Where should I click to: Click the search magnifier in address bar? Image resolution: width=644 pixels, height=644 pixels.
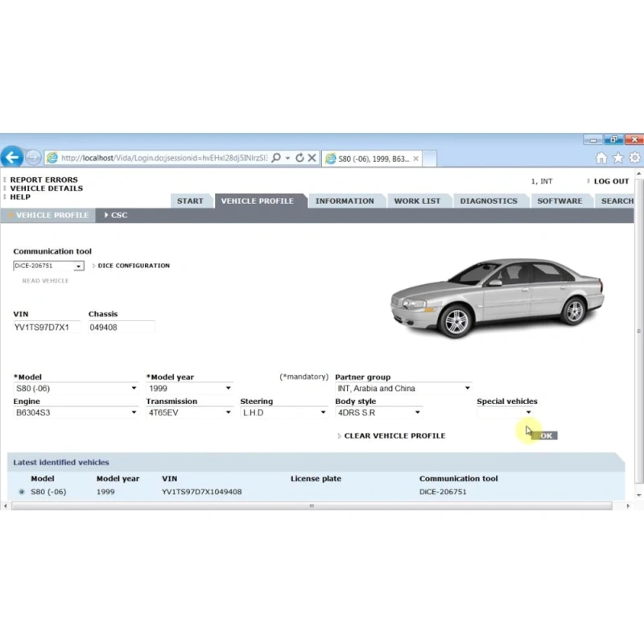click(x=276, y=158)
